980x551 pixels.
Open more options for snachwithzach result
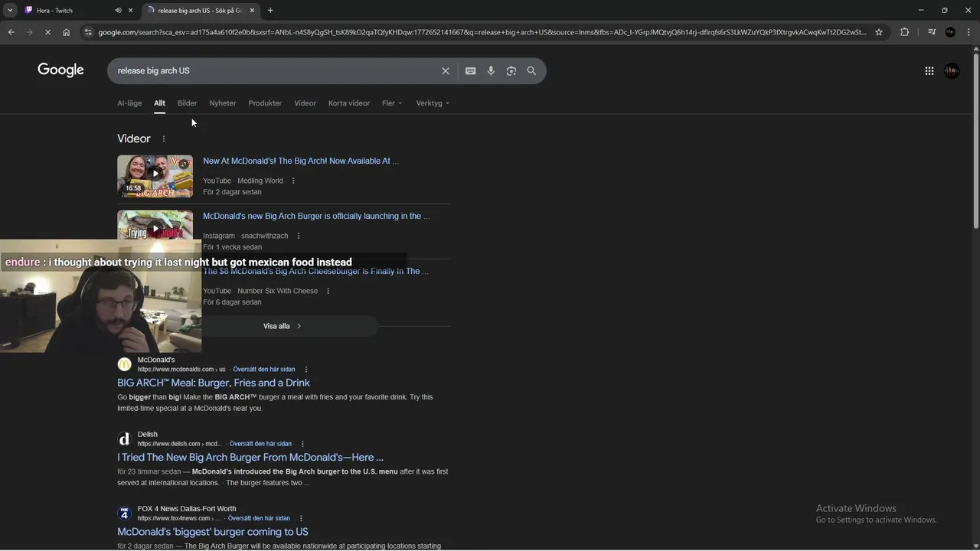pyautogui.click(x=299, y=236)
